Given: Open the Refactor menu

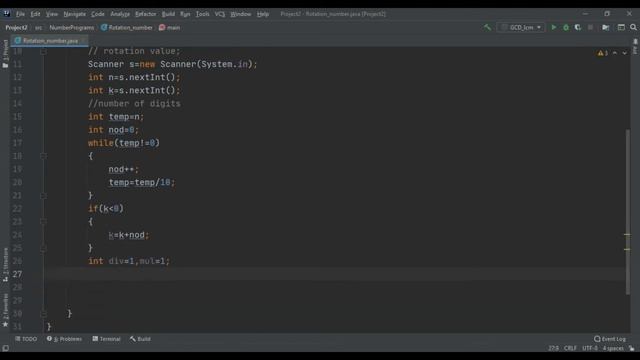Looking at the screenshot, I should point(145,14).
